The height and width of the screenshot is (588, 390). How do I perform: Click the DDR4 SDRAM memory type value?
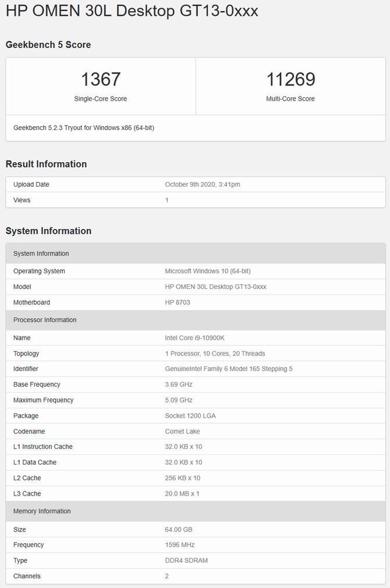186,561
